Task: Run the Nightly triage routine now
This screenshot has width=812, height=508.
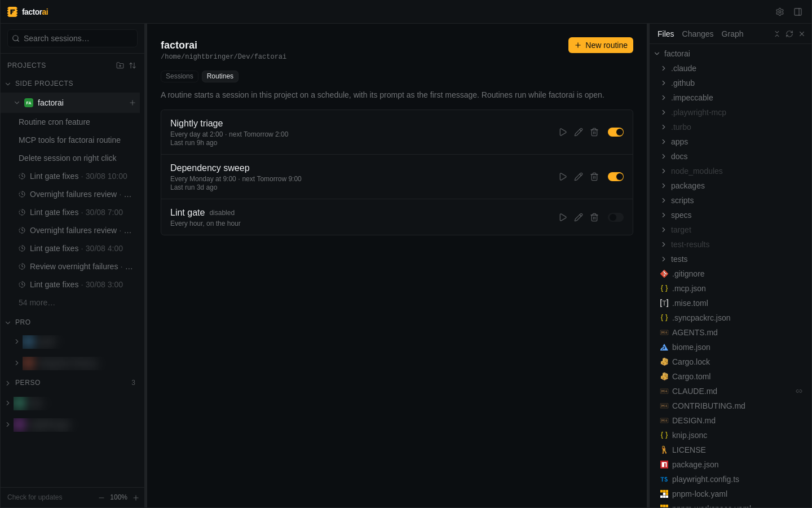Action: pos(563,132)
